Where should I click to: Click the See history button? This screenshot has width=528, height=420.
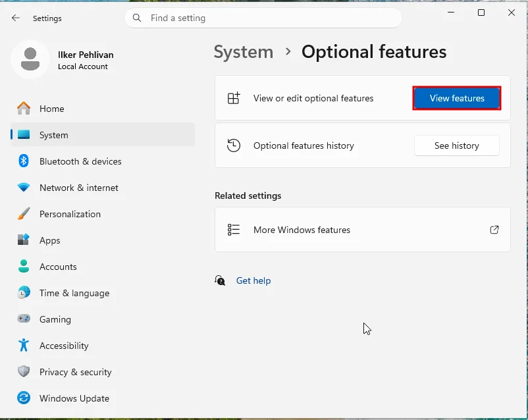point(457,145)
